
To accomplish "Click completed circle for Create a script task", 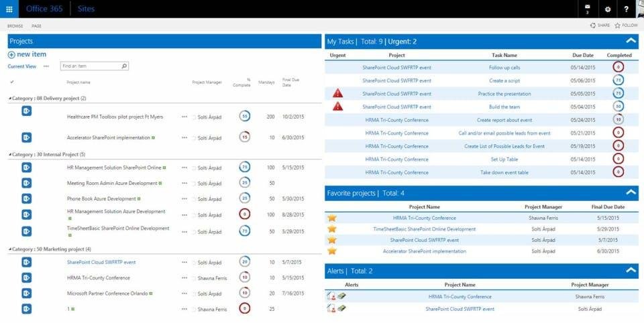I will coord(618,80).
